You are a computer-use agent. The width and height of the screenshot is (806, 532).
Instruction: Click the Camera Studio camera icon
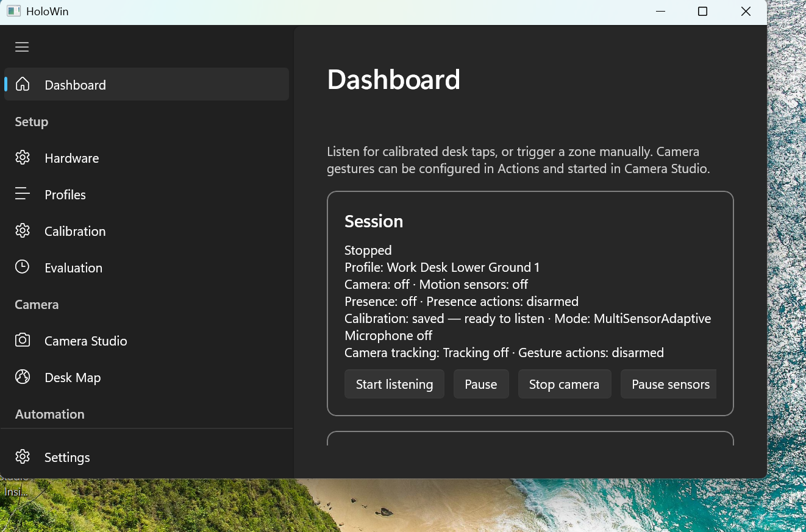pyautogui.click(x=23, y=341)
